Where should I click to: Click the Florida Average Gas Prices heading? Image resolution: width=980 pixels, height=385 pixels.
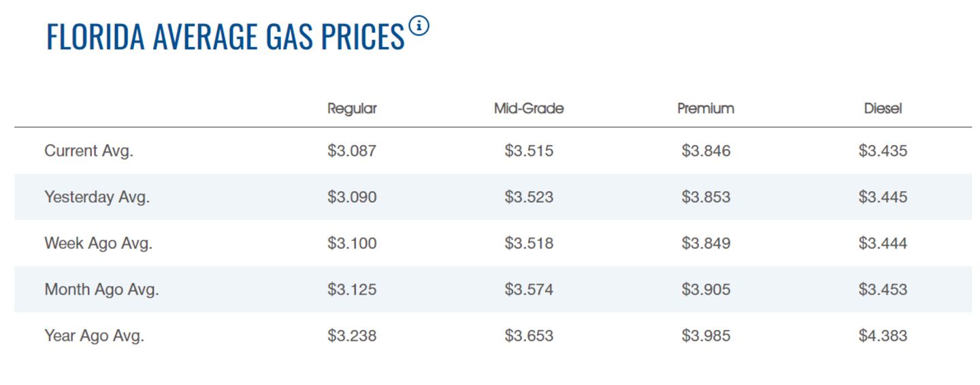coord(225,37)
